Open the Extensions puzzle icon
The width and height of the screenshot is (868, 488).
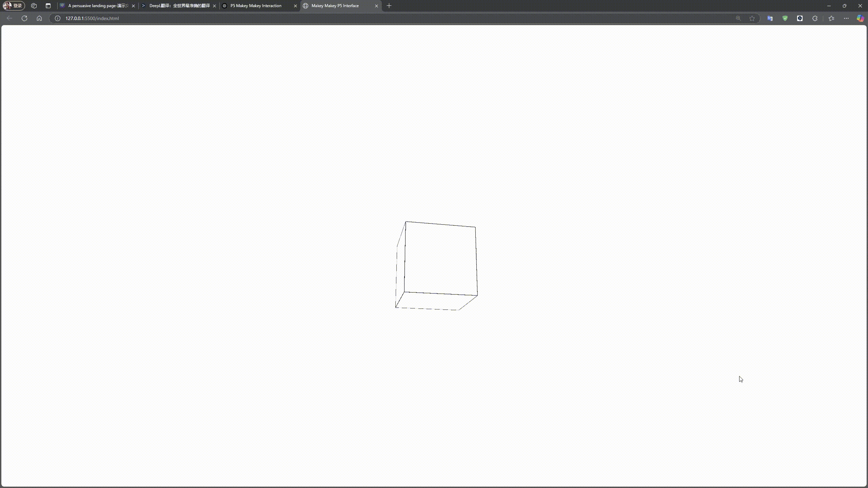(815, 18)
